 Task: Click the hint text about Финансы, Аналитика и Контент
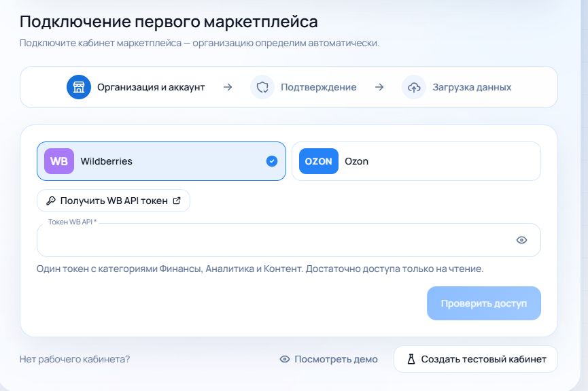click(x=260, y=269)
